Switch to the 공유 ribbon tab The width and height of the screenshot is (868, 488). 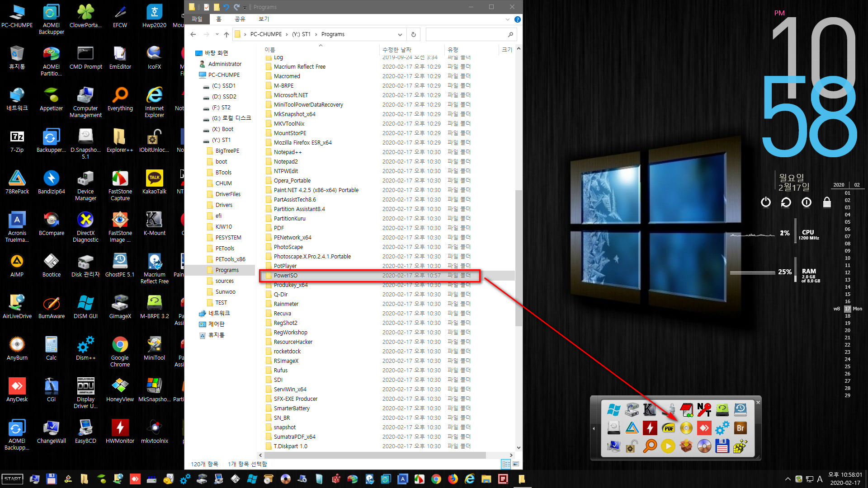pos(240,19)
